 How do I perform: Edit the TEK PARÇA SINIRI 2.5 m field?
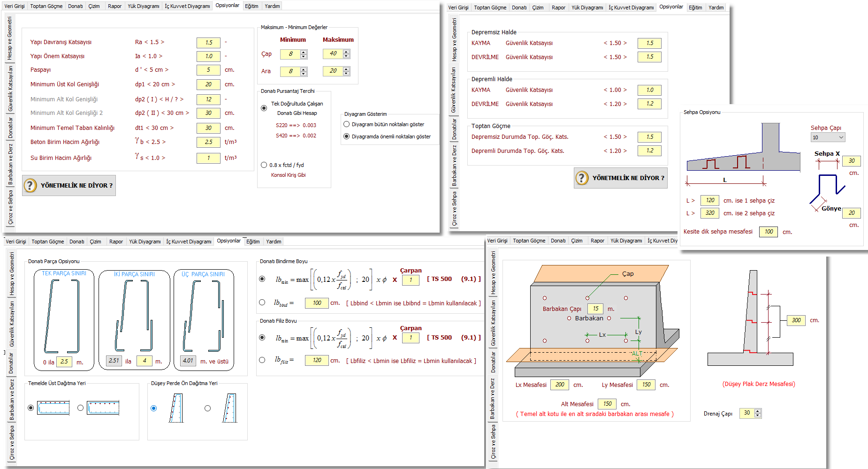coord(64,362)
